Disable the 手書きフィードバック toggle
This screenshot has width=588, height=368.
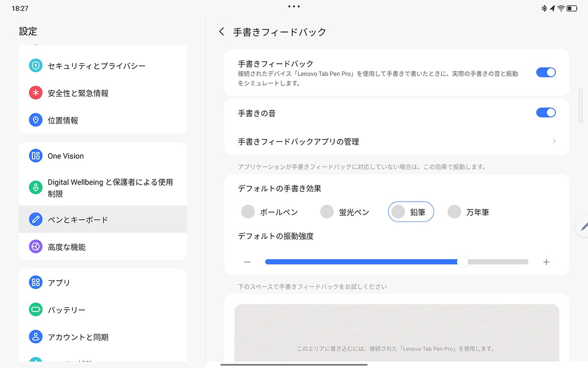[x=546, y=72]
